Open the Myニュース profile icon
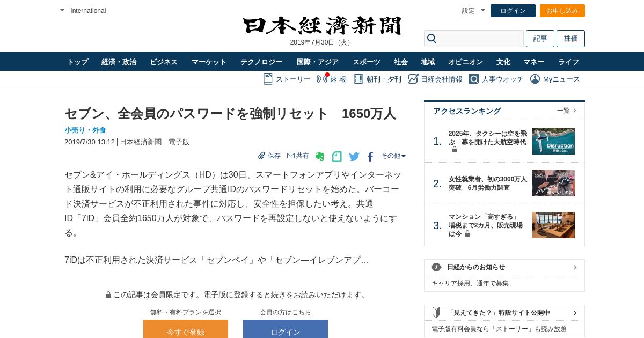The image size is (644, 338). pos(535,79)
